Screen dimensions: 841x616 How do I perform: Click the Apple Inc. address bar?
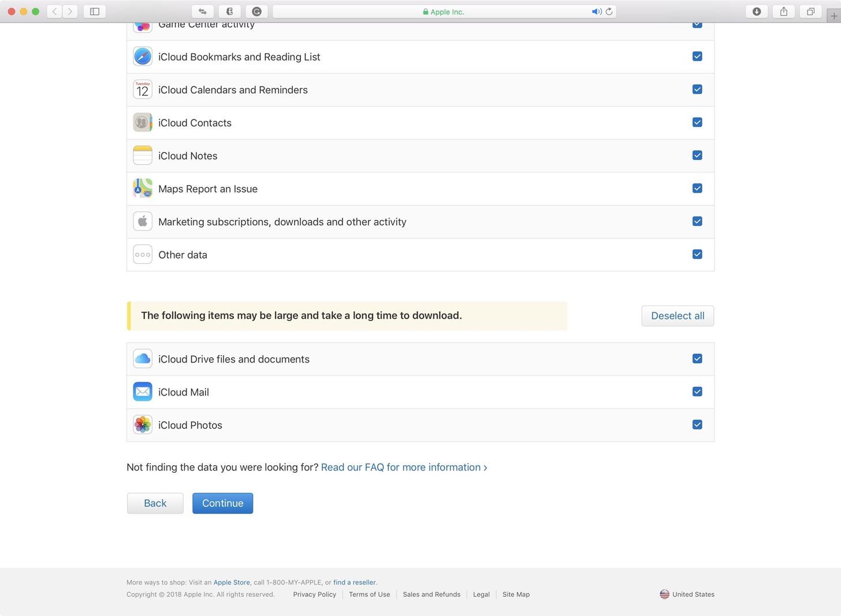(x=444, y=12)
